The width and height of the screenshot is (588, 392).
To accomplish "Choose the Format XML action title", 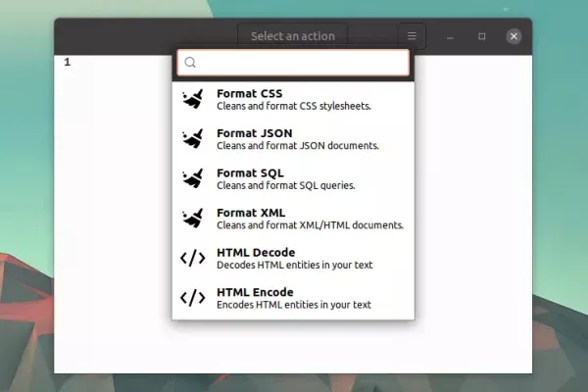I will tap(251, 213).
